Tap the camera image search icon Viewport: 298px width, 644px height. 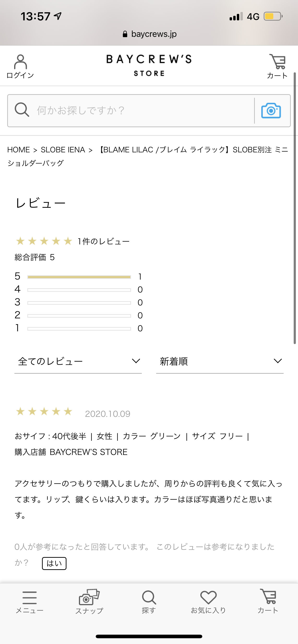pyautogui.click(x=271, y=110)
